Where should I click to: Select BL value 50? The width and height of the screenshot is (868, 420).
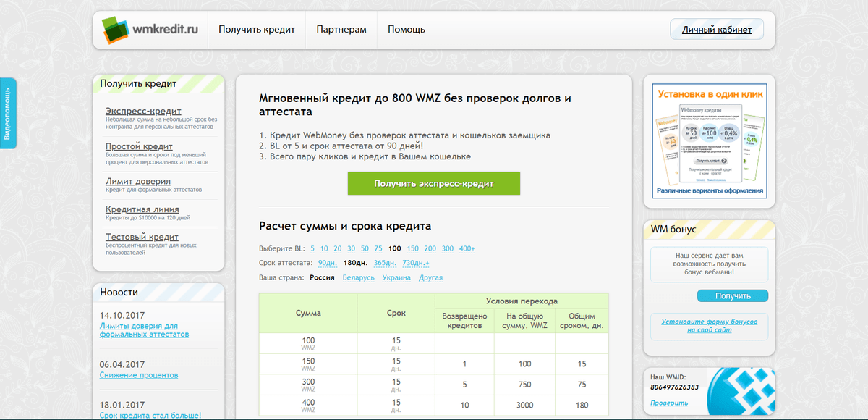click(365, 248)
